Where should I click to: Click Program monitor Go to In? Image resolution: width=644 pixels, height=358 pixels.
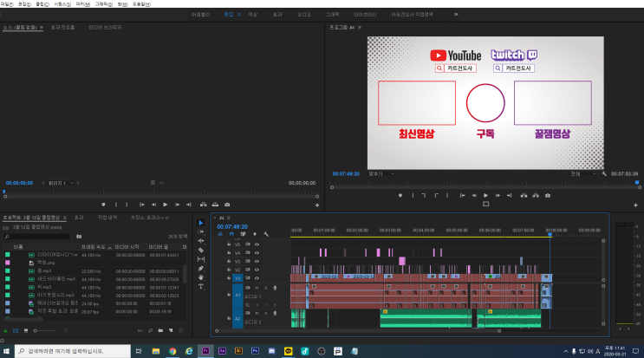(x=463, y=195)
